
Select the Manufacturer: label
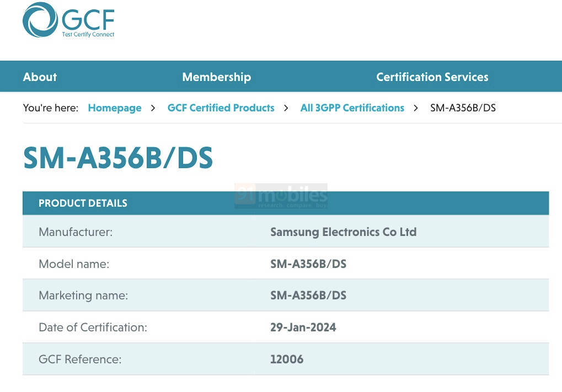[76, 232]
